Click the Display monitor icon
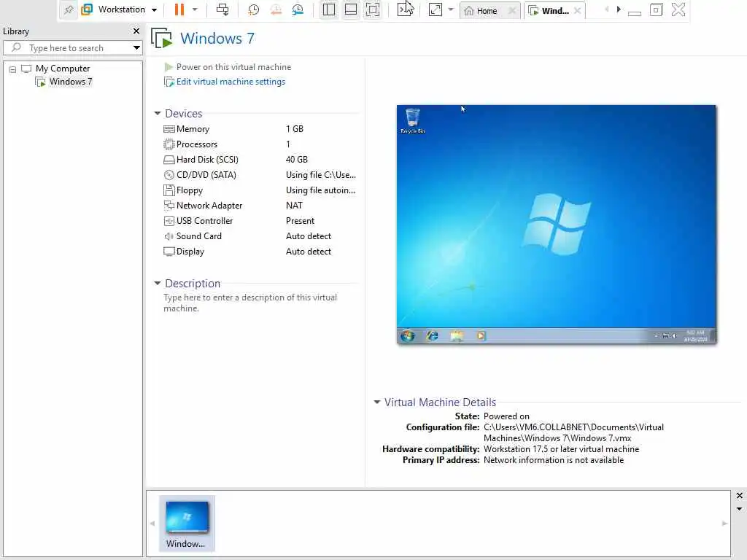Screen dimensions: 747x560 click(x=169, y=252)
